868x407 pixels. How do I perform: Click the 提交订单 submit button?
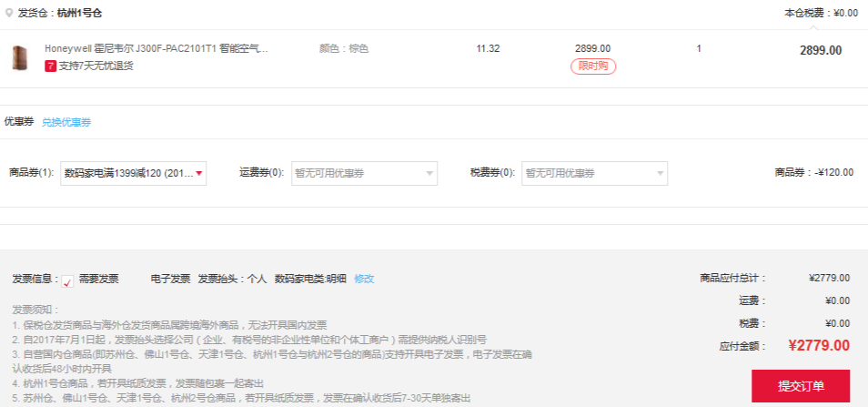point(801,386)
